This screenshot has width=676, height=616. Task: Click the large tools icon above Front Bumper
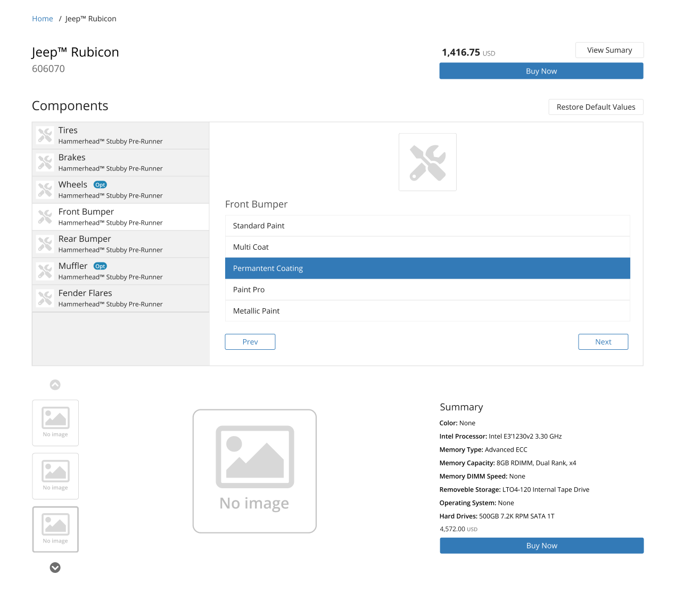427,162
